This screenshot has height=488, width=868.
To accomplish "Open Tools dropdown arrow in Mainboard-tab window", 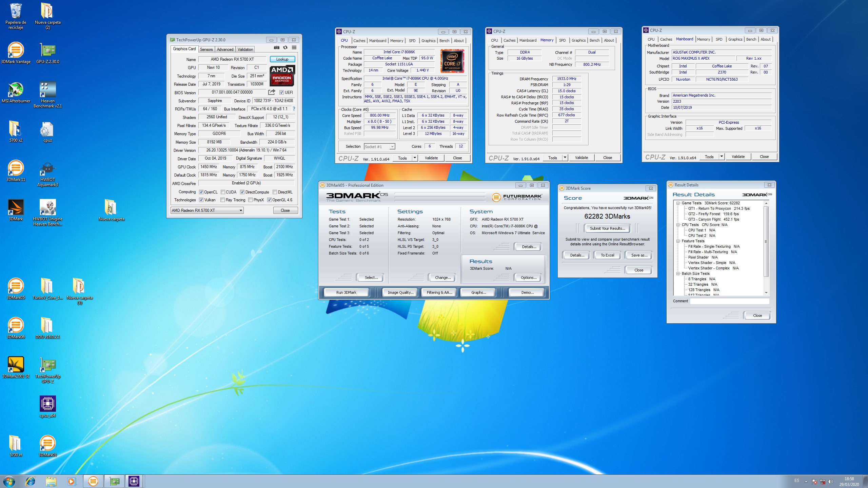I will tap(722, 157).
